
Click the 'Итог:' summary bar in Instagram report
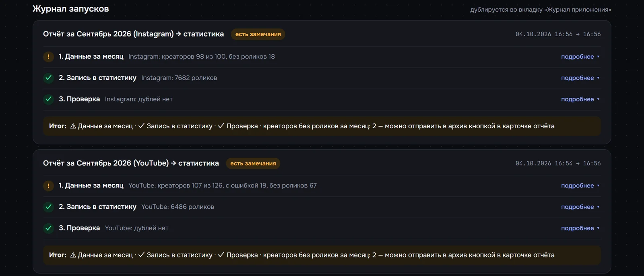[322, 126]
